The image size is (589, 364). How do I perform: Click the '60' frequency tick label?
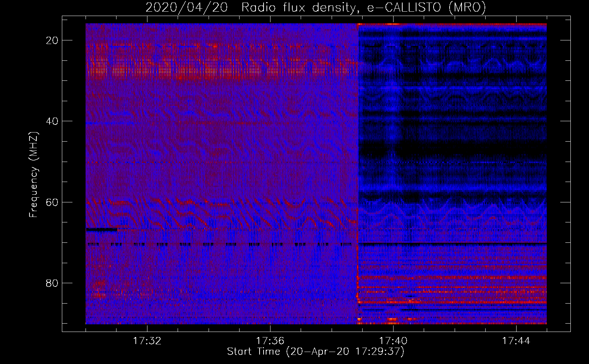52,202
